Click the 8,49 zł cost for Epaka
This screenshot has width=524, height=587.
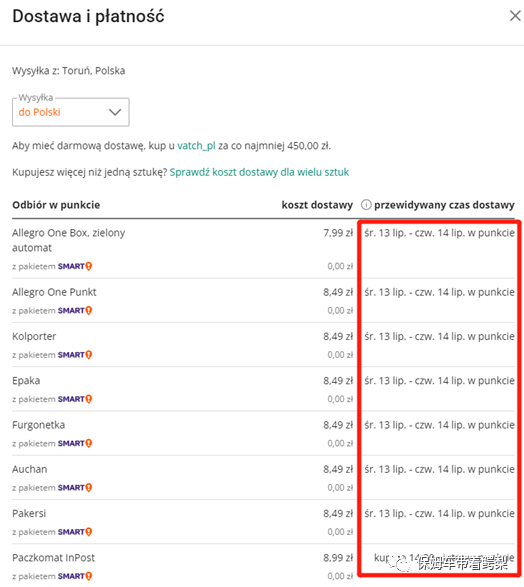[338, 381]
